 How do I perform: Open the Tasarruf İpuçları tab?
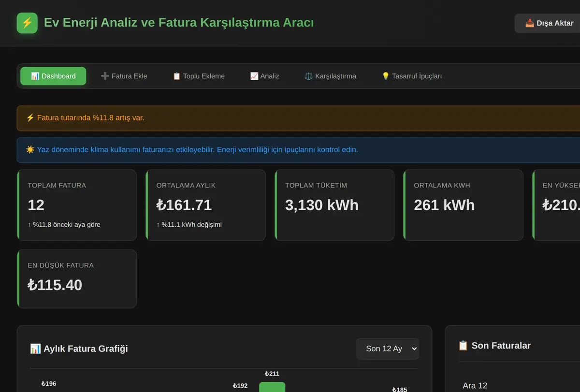(x=411, y=76)
